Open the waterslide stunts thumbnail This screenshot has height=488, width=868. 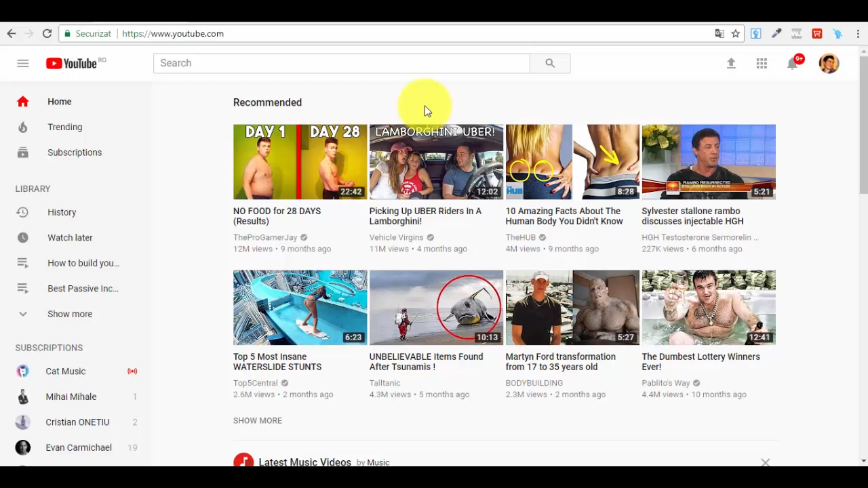(300, 308)
